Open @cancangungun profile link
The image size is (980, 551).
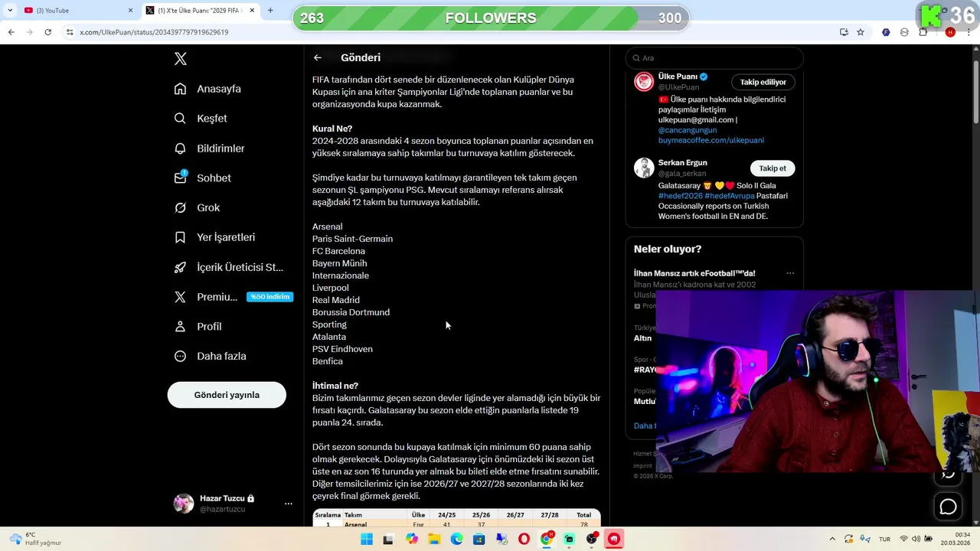688,130
